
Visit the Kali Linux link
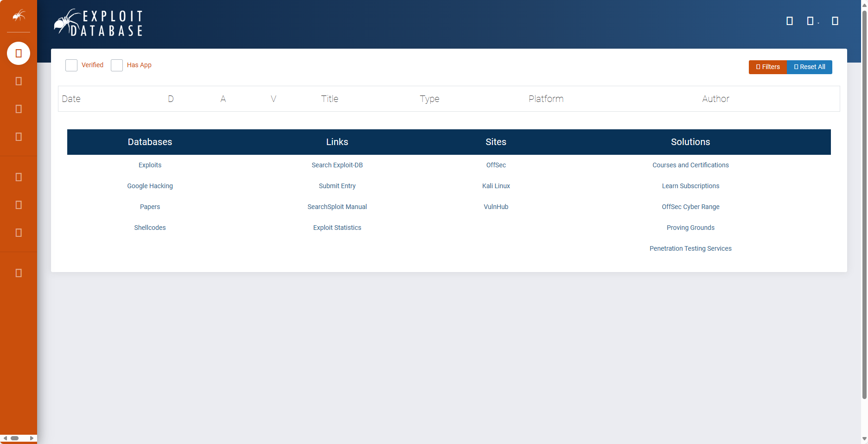click(x=496, y=186)
